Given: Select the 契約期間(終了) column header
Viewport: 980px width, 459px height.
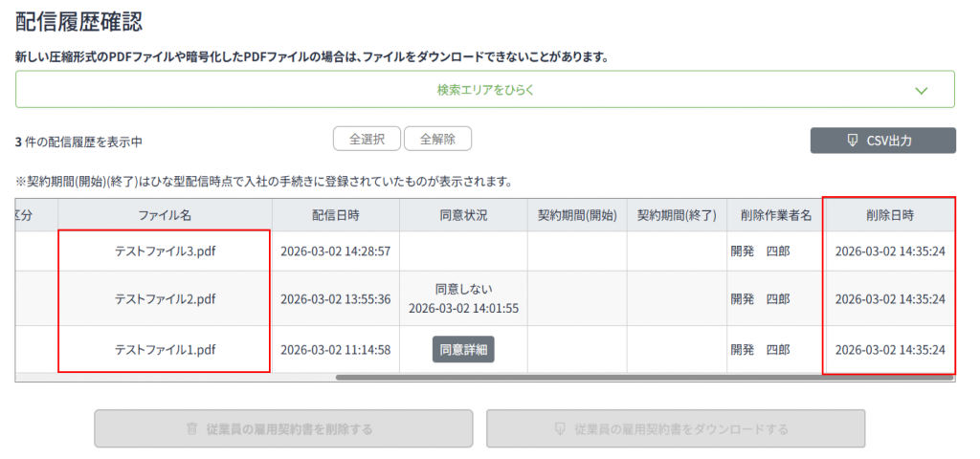Looking at the screenshot, I should coord(677,215).
